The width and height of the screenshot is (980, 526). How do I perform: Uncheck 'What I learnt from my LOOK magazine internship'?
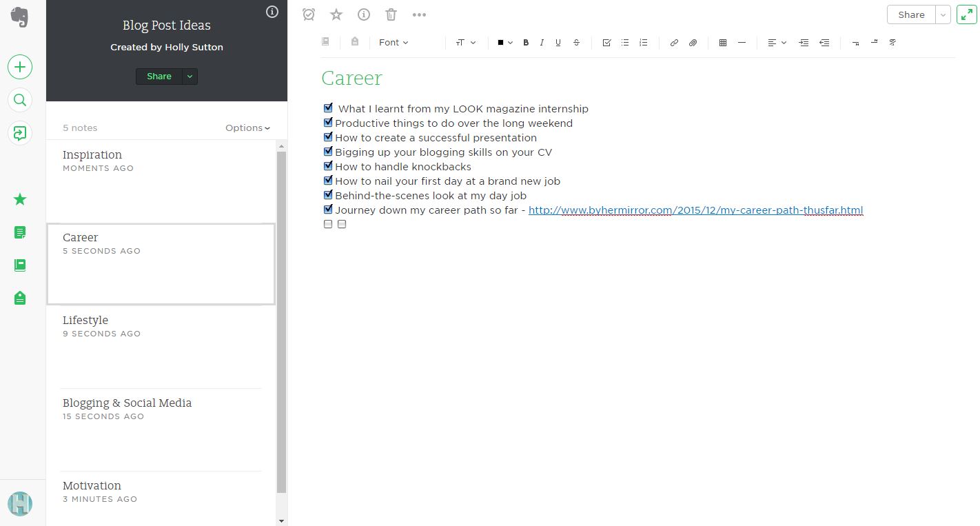pyautogui.click(x=328, y=108)
